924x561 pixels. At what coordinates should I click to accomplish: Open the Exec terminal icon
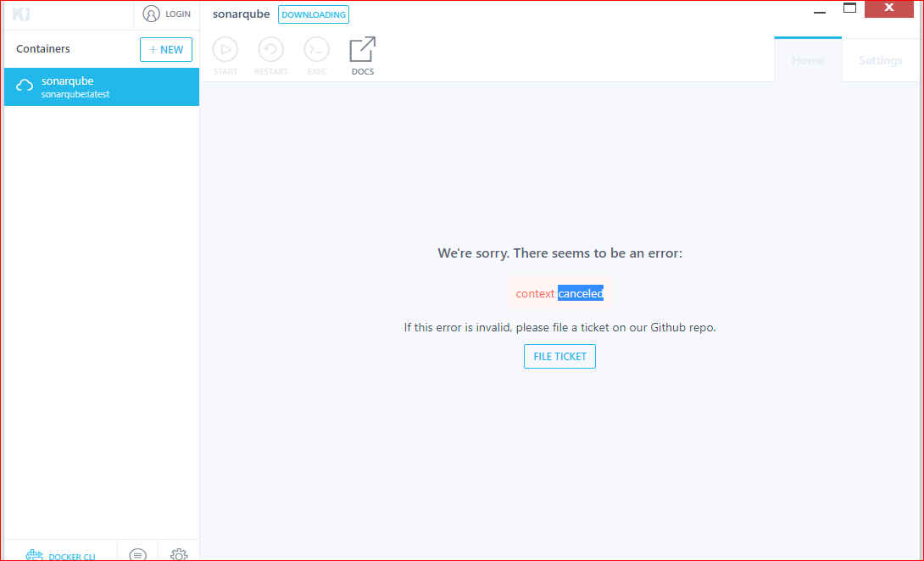317,50
